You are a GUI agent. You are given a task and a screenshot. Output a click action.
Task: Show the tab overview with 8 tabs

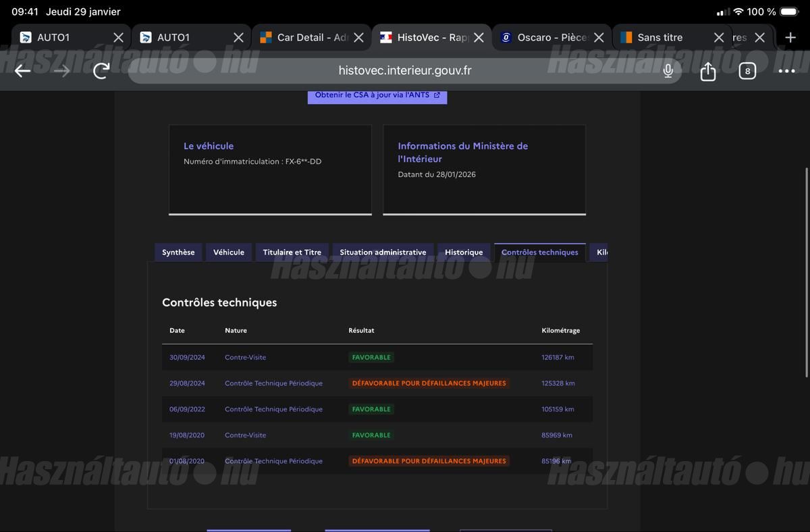pyautogui.click(x=747, y=71)
